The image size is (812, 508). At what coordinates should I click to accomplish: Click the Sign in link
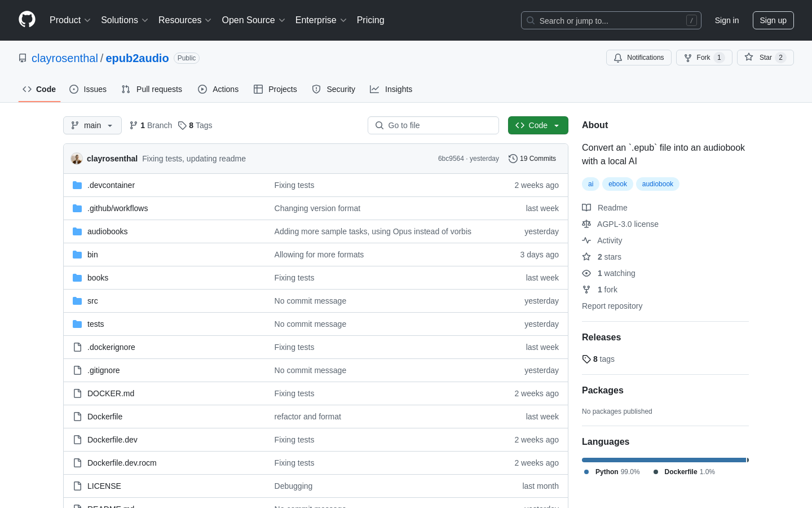click(x=727, y=20)
